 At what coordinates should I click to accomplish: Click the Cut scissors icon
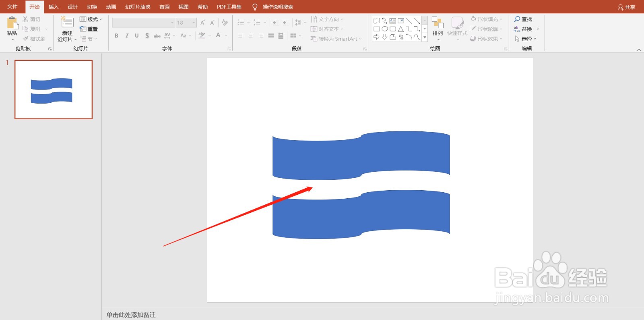coord(25,19)
